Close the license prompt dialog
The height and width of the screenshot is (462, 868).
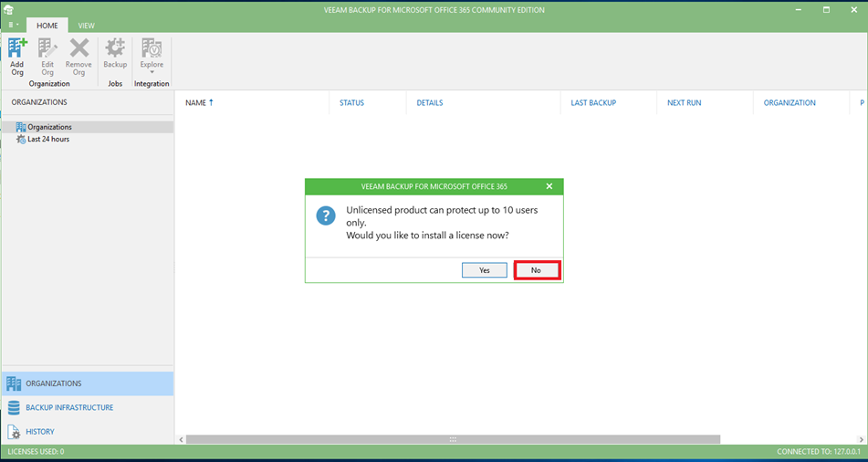pos(549,186)
